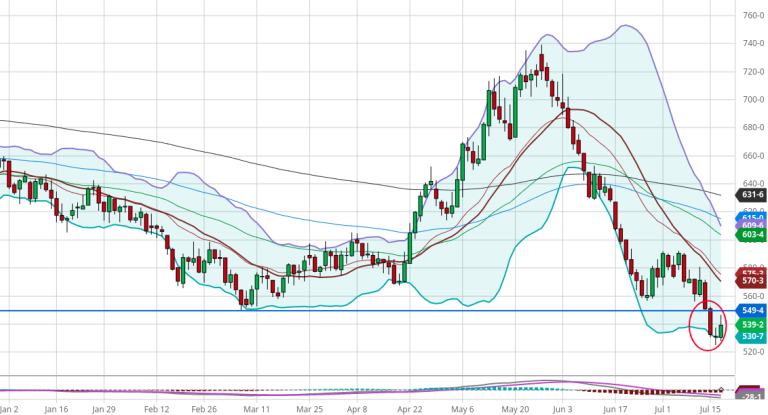
Task: Click the gray -28.1 indicator value label
Action: [x=753, y=398]
